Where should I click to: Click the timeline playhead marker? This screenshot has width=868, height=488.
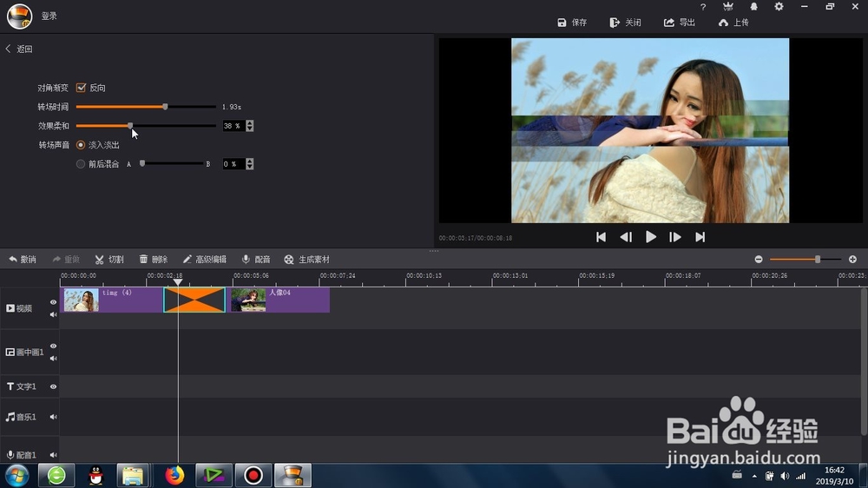pyautogui.click(x=178, y=282)
